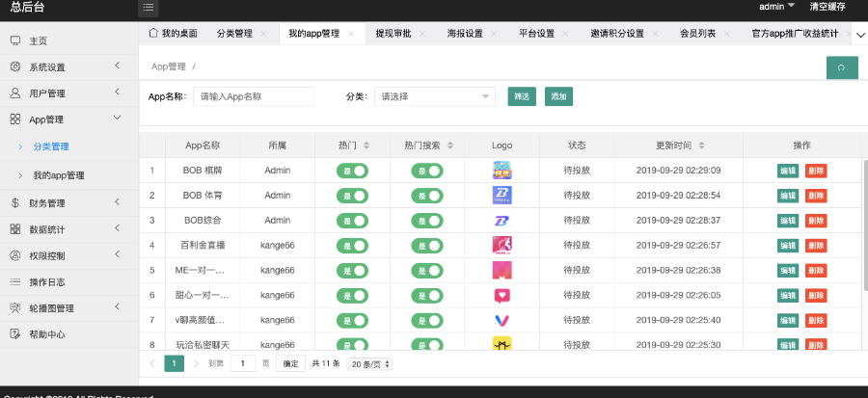Click the green refresh icon button
Screen dimensions: 868x398
[x=841, y=67]
